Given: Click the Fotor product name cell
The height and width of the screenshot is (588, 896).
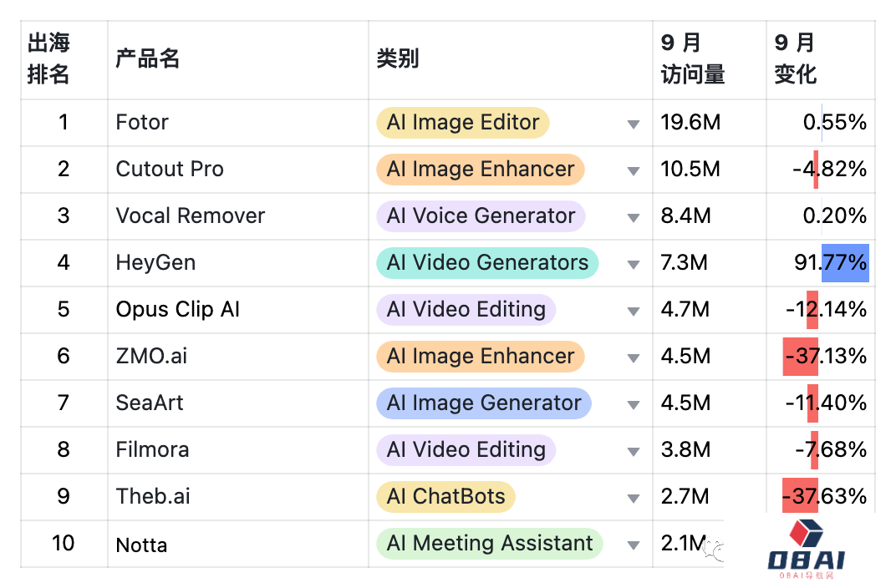Looking at the screenshot, I should [x=237, y=123].
